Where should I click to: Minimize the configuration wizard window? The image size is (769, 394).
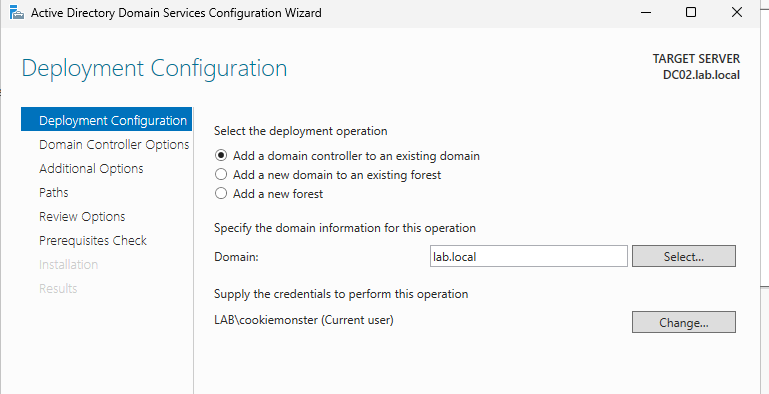646,13
